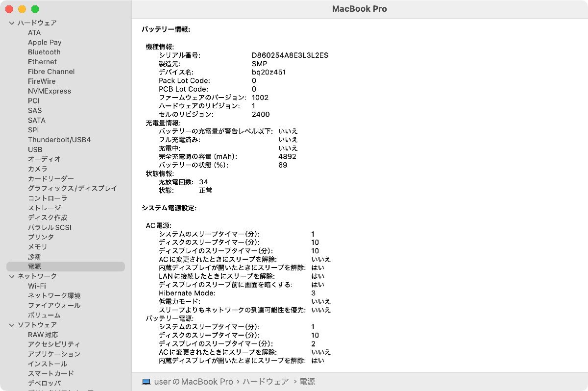Select カメラ in the sidebar

[x=38, y=169]
